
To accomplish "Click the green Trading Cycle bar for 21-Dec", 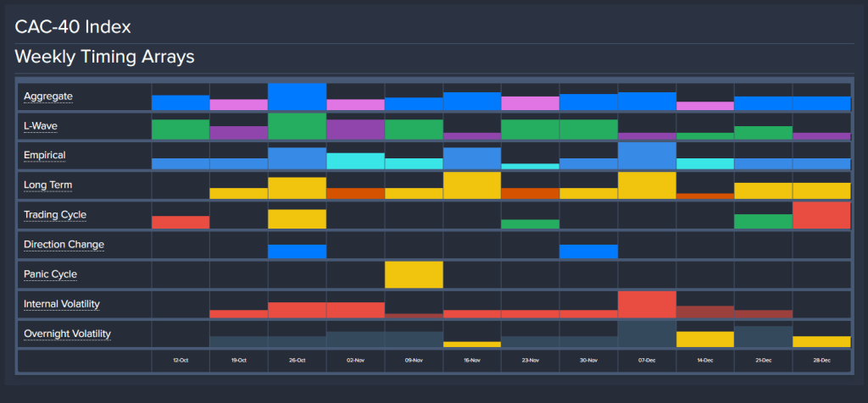I will [x=764, y=221].
